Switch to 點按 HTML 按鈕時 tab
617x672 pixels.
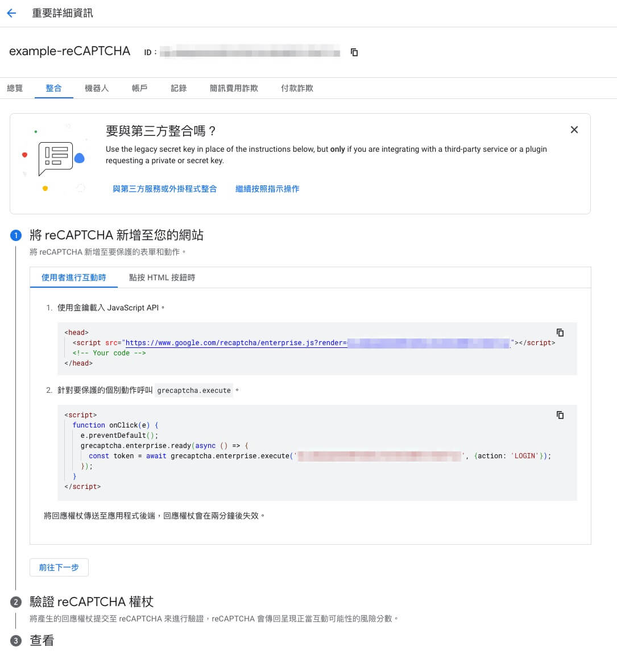coord(162,277)
